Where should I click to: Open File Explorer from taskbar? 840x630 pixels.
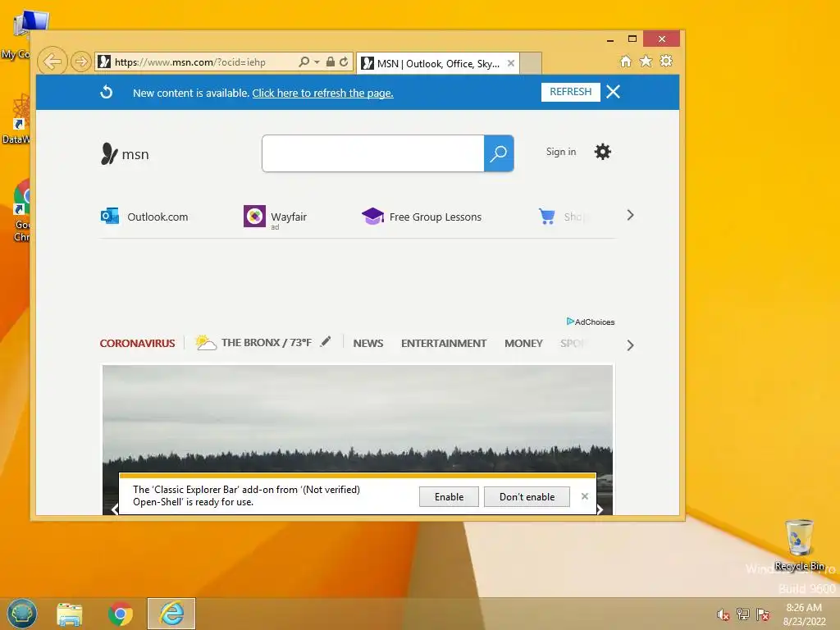70,614
